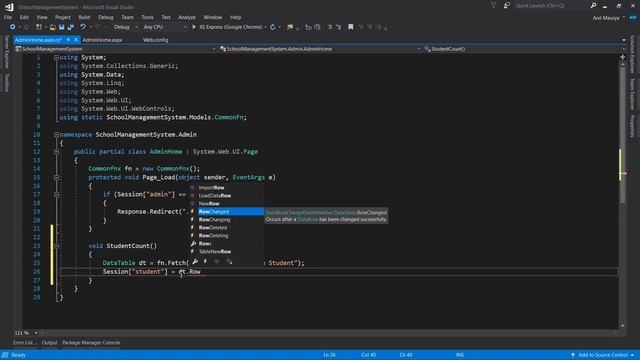Click the scroll down arrow of the editor
640x360 pixels.
point(622,325)
